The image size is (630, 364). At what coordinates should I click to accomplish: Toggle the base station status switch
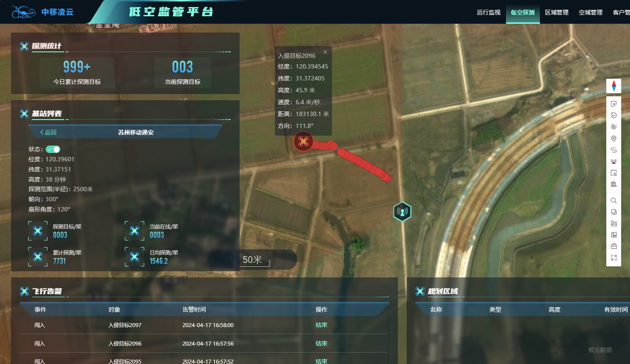tap(53, 149)
